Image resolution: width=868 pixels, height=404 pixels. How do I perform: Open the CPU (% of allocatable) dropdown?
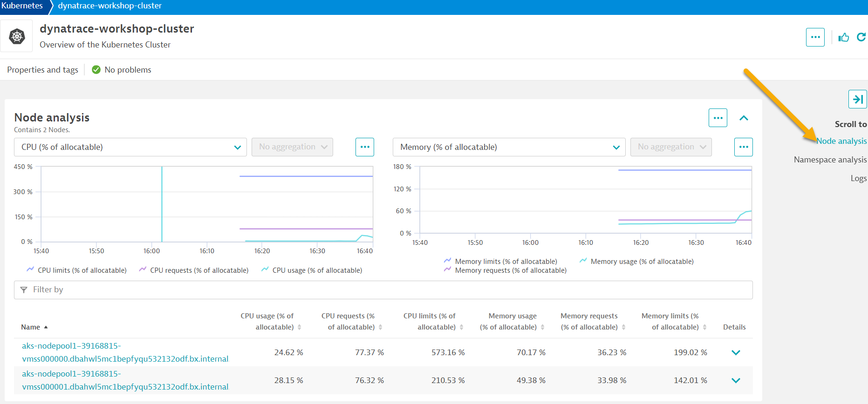tap(130, 147)
